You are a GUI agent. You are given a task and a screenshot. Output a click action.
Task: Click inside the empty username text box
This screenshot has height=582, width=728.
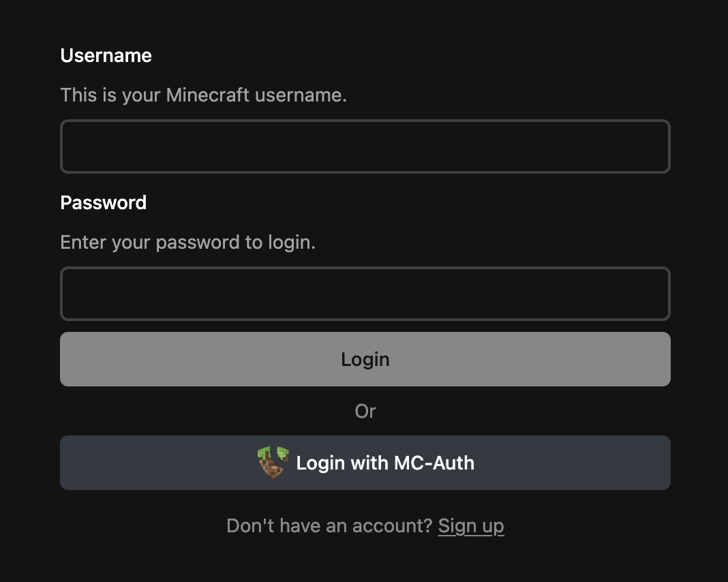[x=365, y=146]
